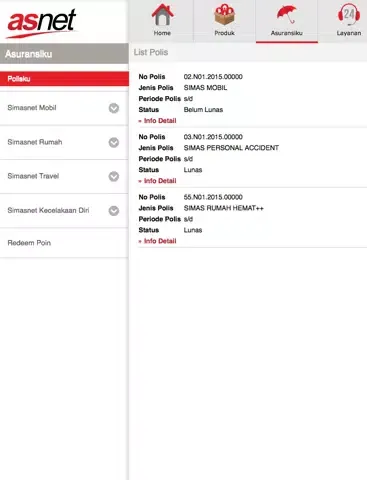This screenshot has height=480, width=367.
Task: Open the Produk box icon
Action: pos(224,15)
